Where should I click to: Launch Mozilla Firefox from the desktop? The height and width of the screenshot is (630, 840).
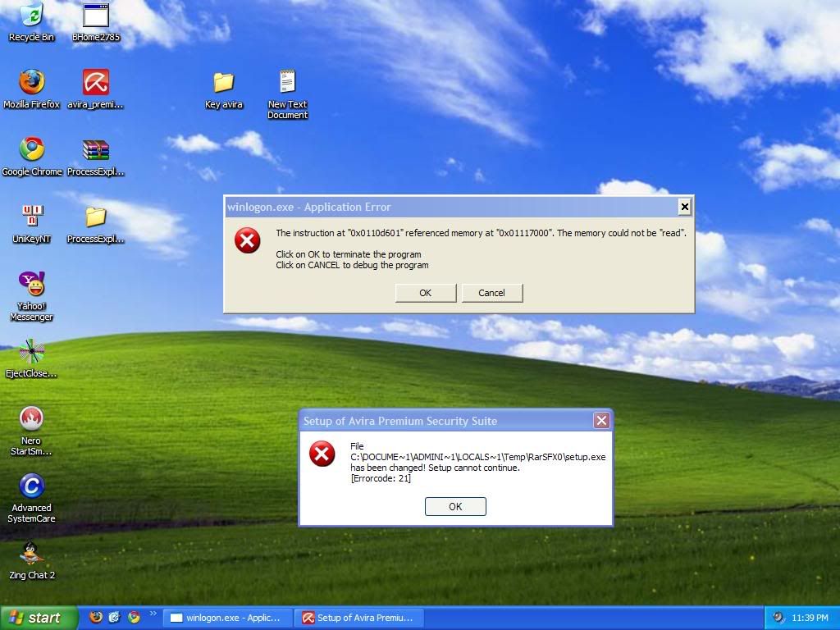[x=32, y=89]
